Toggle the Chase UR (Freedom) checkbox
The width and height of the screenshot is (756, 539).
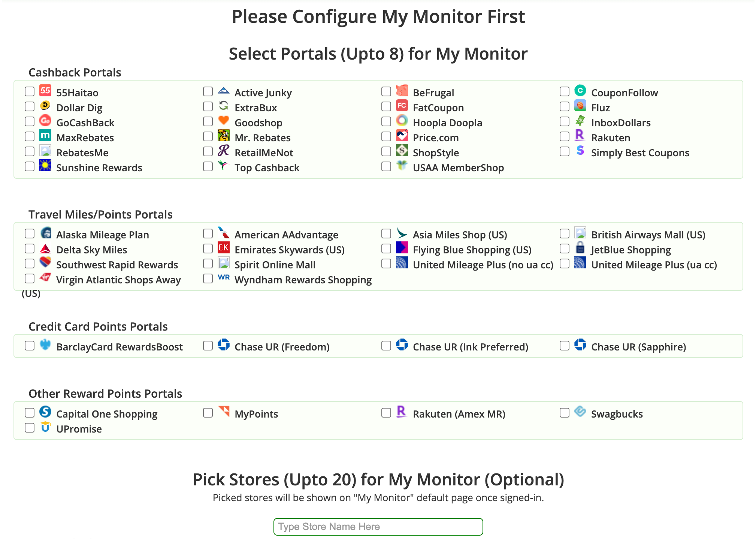click(x=208, y=346)
